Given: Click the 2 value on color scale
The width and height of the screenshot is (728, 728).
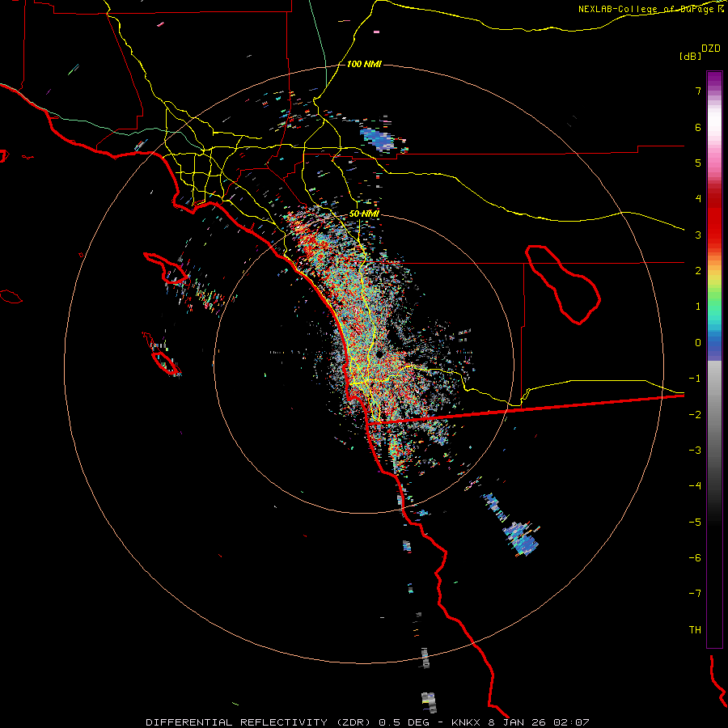Looking at the screenshot, I should [x=698, y=271].
